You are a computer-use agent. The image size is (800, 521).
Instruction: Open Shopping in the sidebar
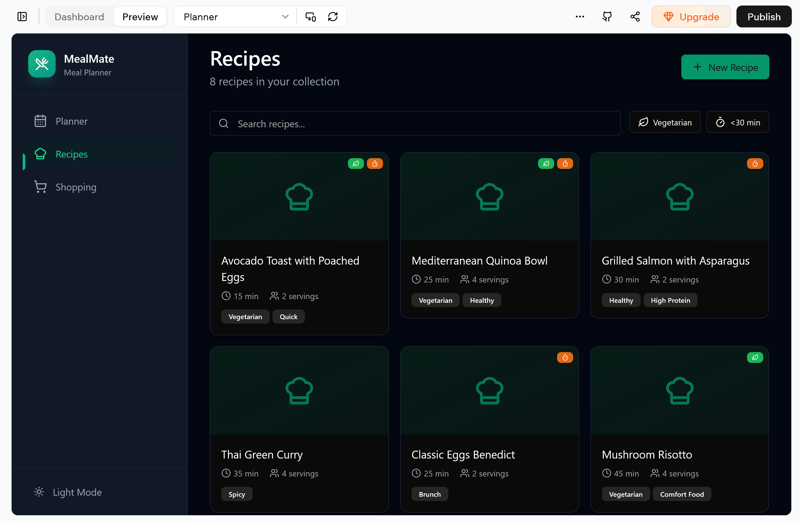(75, 187)
